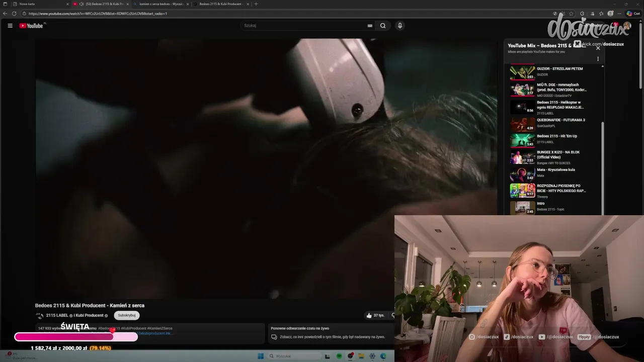
Task: Open the browser Settings and more ellipsis menu
Action: pyautogui.click(x=619, y=14)
